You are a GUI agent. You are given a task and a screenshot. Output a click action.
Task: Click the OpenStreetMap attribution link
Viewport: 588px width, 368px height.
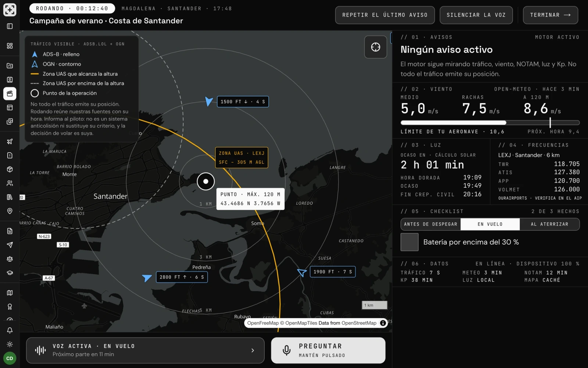pos(359,323)
